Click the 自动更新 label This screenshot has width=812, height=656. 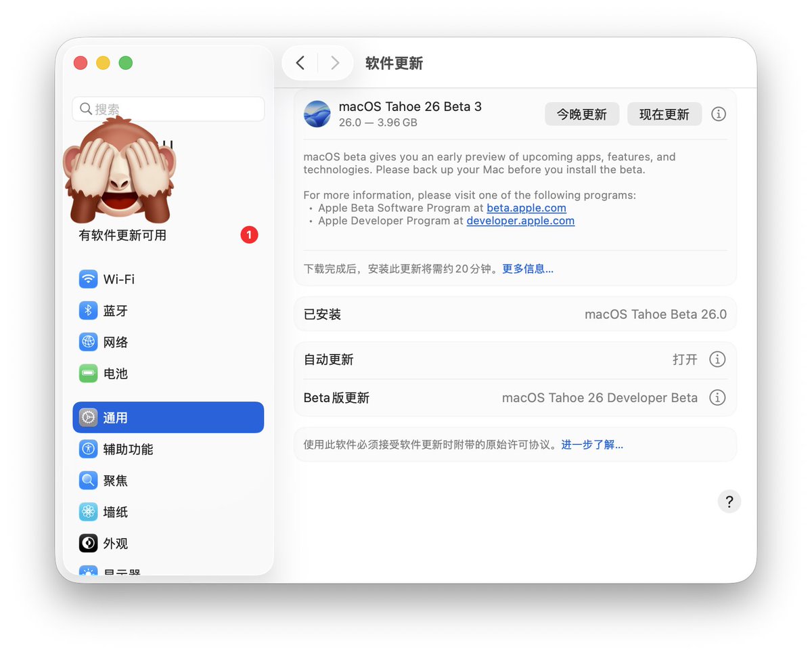point(328,359)
